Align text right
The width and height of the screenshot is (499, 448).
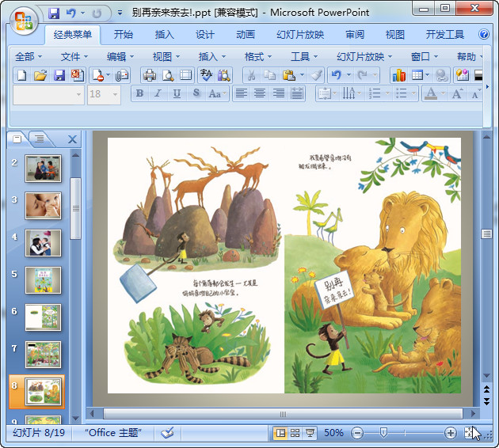pyautogui.click(x=279, y=93)
